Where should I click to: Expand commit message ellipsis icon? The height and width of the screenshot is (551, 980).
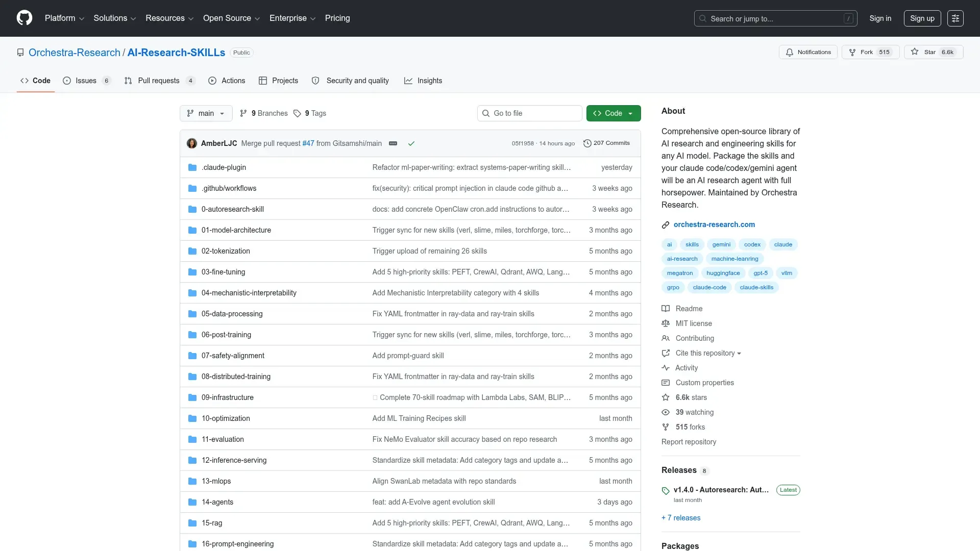tap(393, 144)
